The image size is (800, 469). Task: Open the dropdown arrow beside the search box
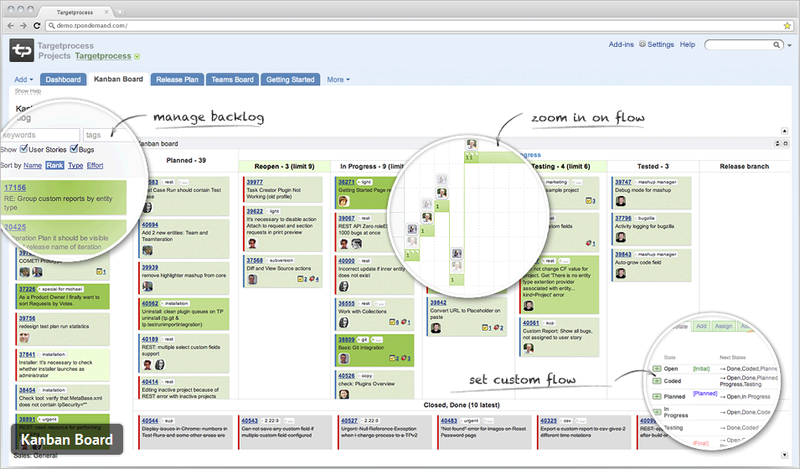tap(789, 45)
